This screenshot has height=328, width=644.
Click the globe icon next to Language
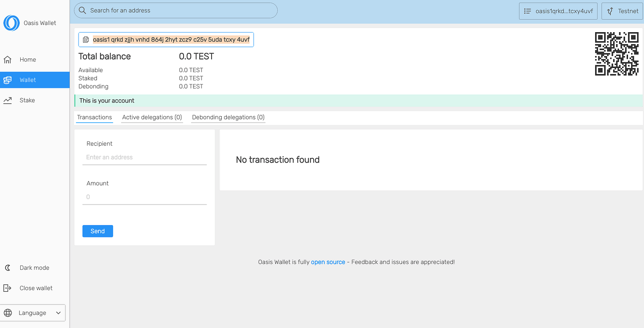click(8, 313)
